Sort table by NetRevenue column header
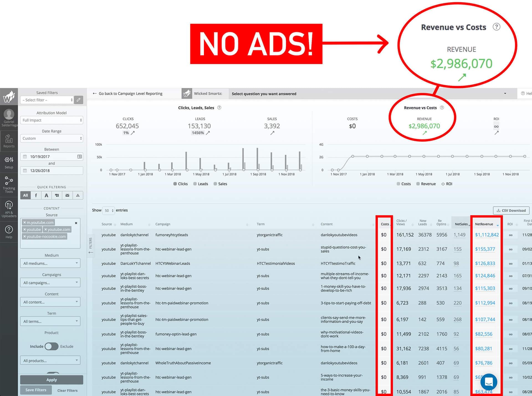Image resolution: width=532 pixels, height=396 pixels. pyautogui.click(x=484, y=224)
